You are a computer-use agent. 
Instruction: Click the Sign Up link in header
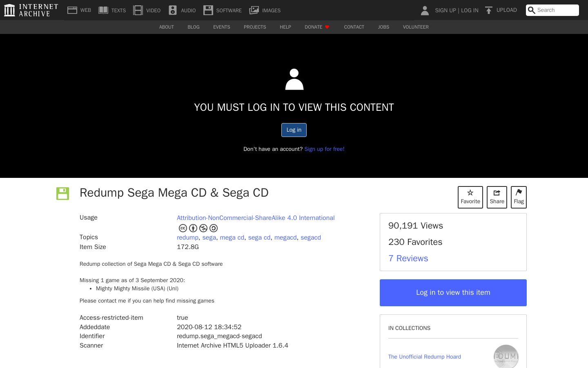pos(445,10)
